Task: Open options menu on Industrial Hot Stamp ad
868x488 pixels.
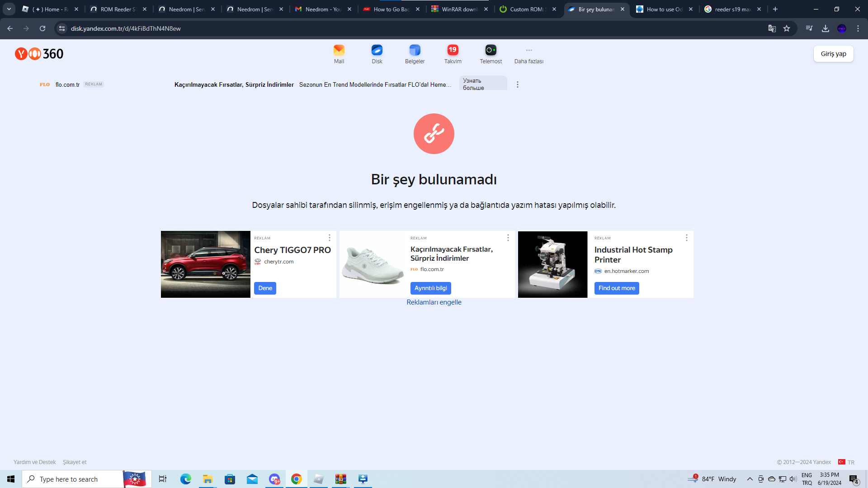Action: tap(686, 238)
